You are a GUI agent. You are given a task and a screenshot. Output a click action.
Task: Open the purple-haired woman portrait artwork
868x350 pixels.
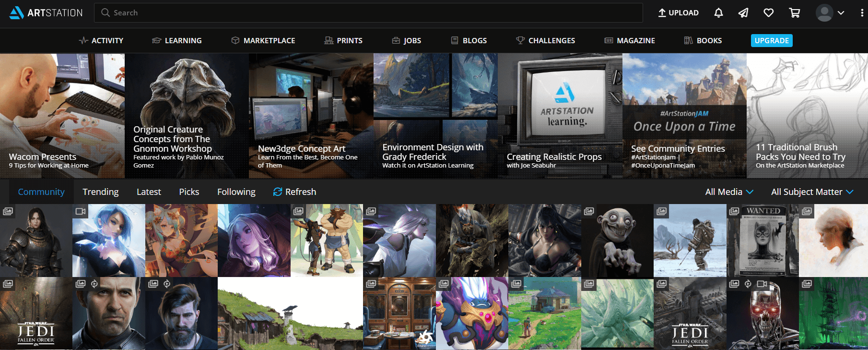[254, 241]
